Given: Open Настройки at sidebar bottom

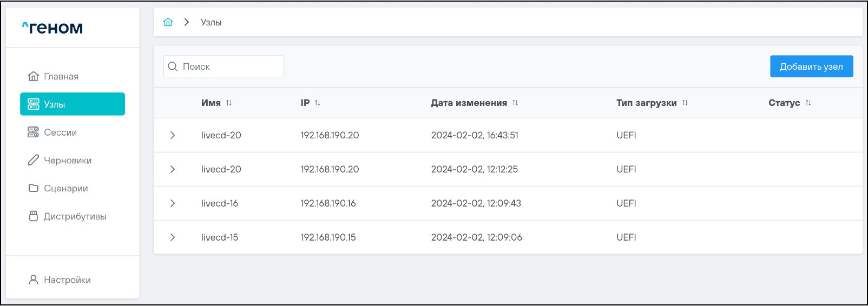Looking at the screenshot, I should pyautogui.click(x=67, y=280).
